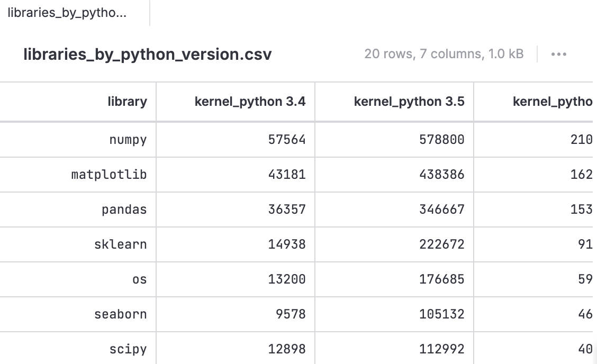597x364 pixels.
Task: Select cell value 9578 in seaborn row
Action: tap(290, 314)
